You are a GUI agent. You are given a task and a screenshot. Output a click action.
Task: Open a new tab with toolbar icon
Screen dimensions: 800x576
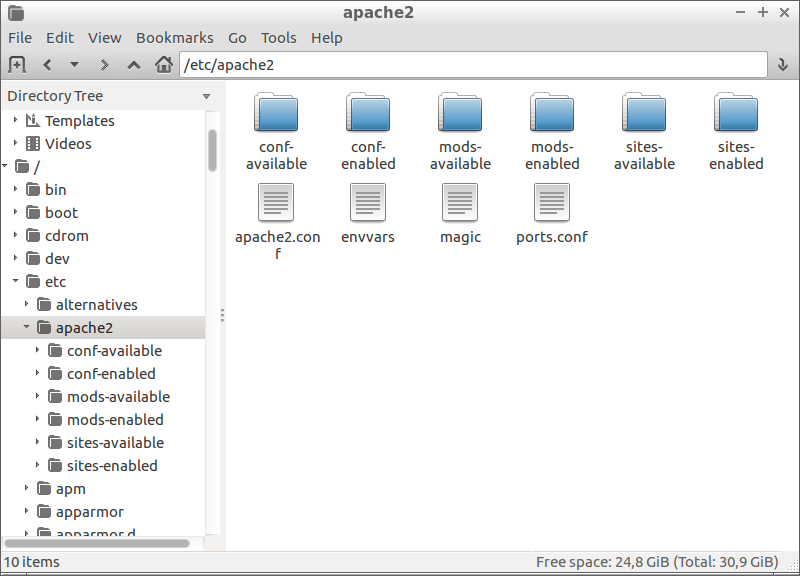(x=17, y=65)
